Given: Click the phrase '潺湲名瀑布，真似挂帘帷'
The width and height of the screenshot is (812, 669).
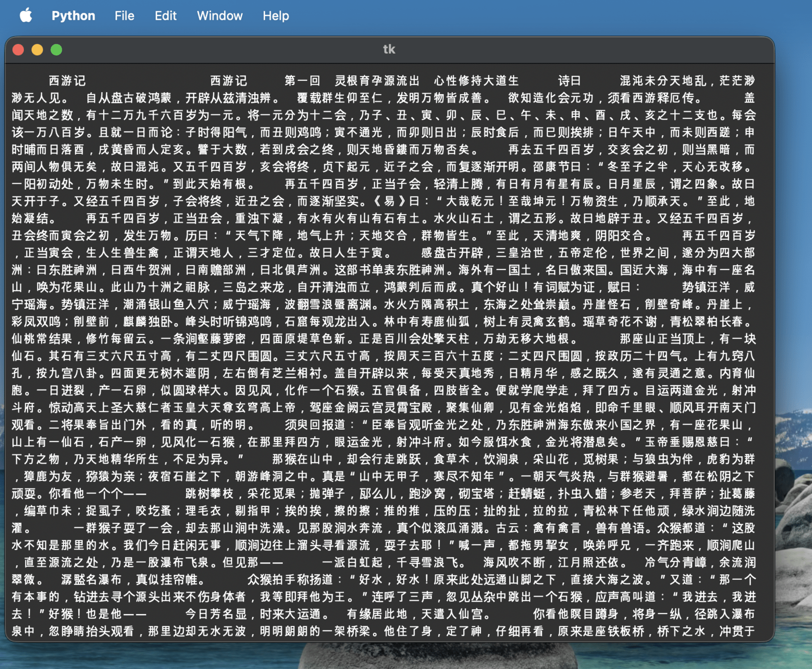Looking at the screenshot, I should (129, 580).
